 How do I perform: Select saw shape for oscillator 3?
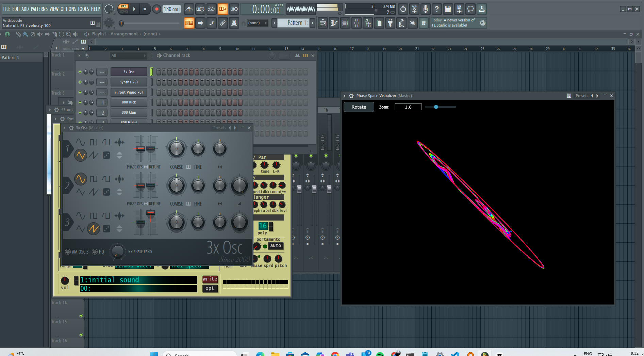pyautogui.click(x=93, y=229)
